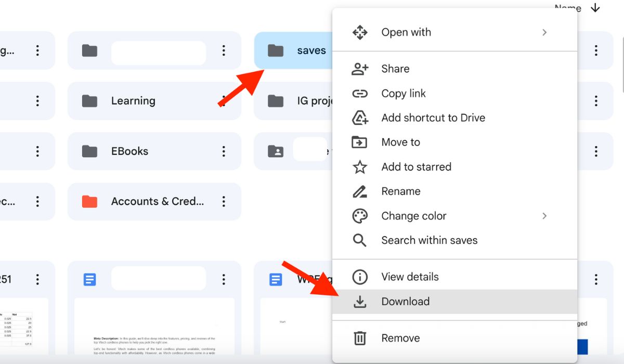Choose "View details" in the context menu
The image size is (624, 364).
(410, 276)
